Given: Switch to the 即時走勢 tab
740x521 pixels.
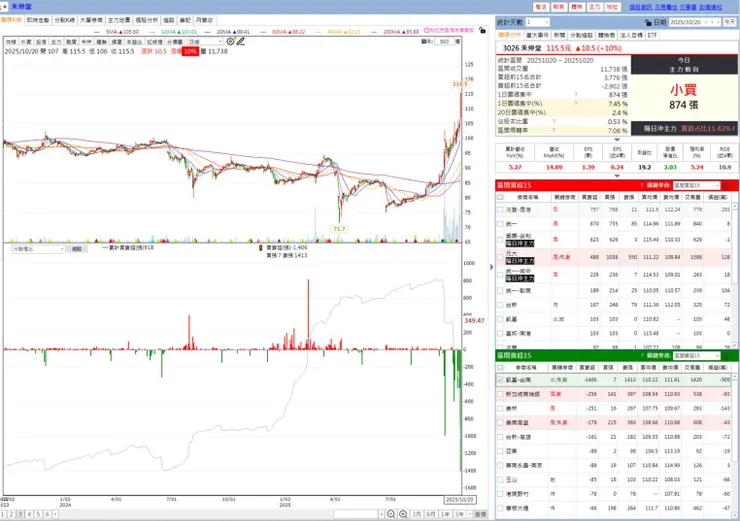Looking at the screenshot, I should coord(38,20).
